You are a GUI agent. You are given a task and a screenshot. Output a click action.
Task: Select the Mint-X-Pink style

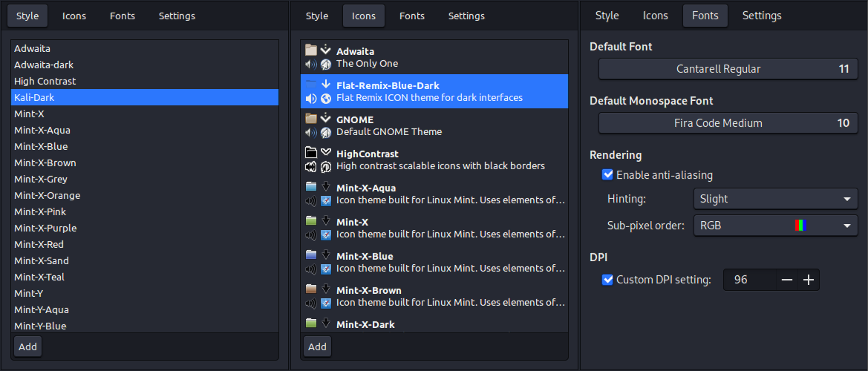(x=145, y=211)
